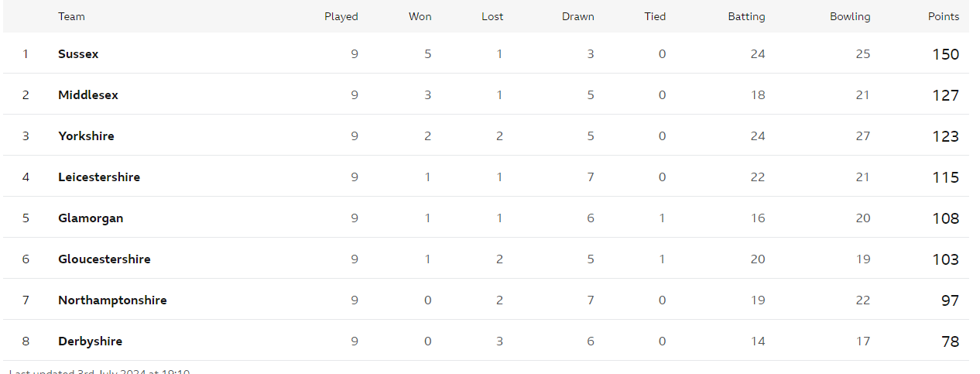Viewport: 980px width, 374px height.
Task: Open the Middlesex team link
Action: (88, 95)
